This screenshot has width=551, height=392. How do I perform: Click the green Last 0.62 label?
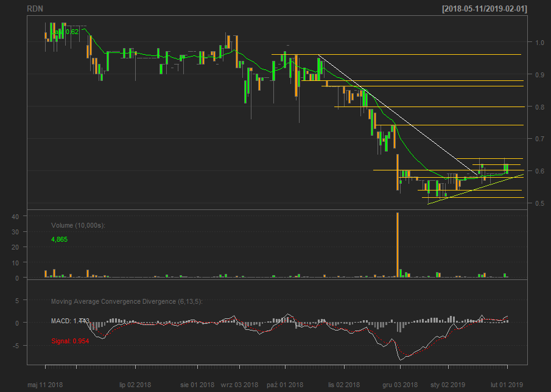tap(65, 32)
